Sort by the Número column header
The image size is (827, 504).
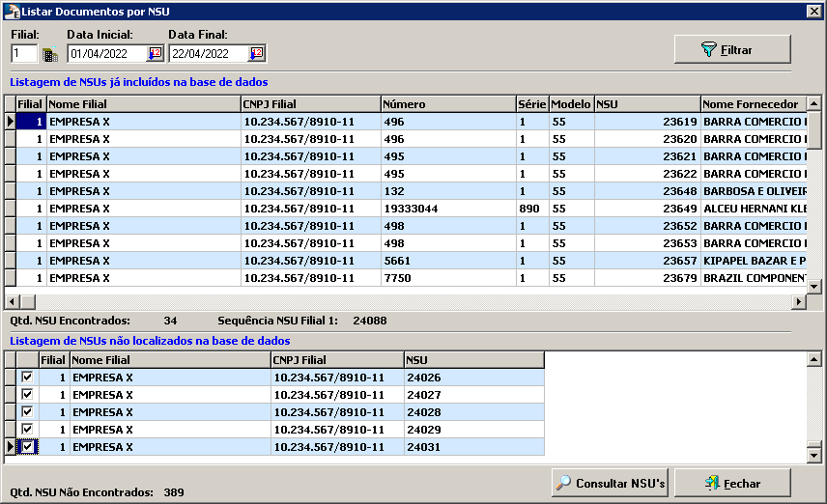446,104
